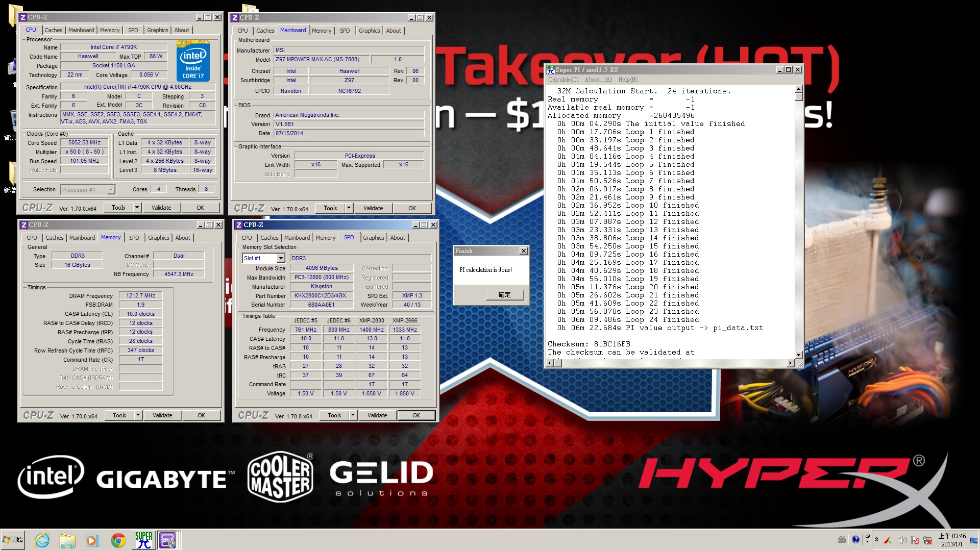Switch to Super PI taskbar button
980x551 pixels.
pyautogui.click(x=143, y=540)
